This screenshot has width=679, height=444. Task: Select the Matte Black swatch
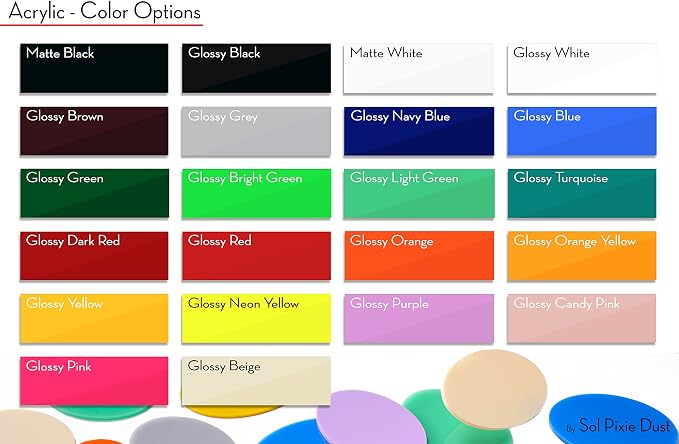(x=94, y=68)
